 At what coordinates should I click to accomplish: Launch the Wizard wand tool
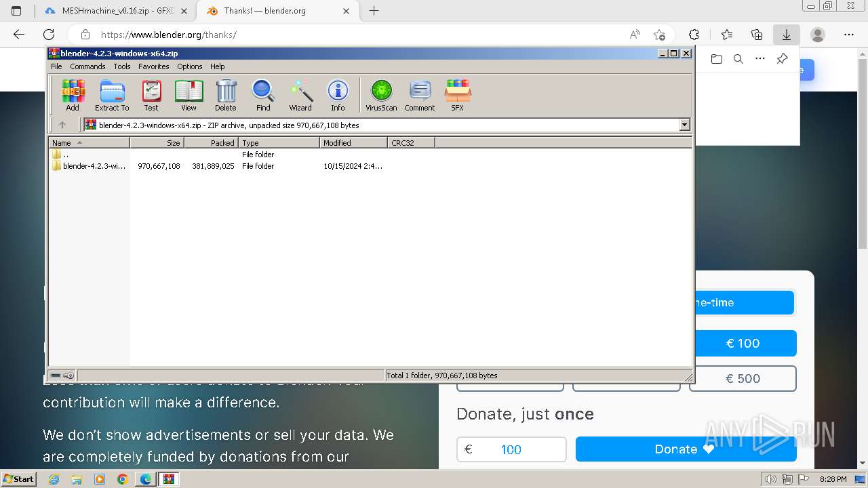(x=300, y=95)
